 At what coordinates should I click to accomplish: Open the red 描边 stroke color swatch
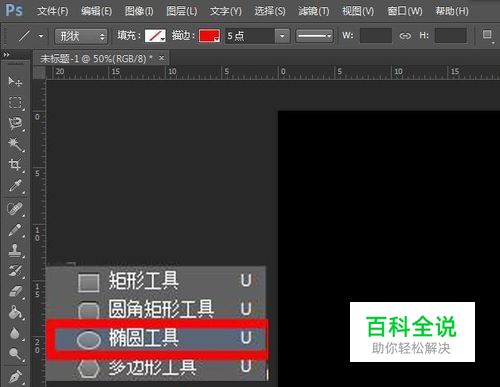tap(209, 36)
